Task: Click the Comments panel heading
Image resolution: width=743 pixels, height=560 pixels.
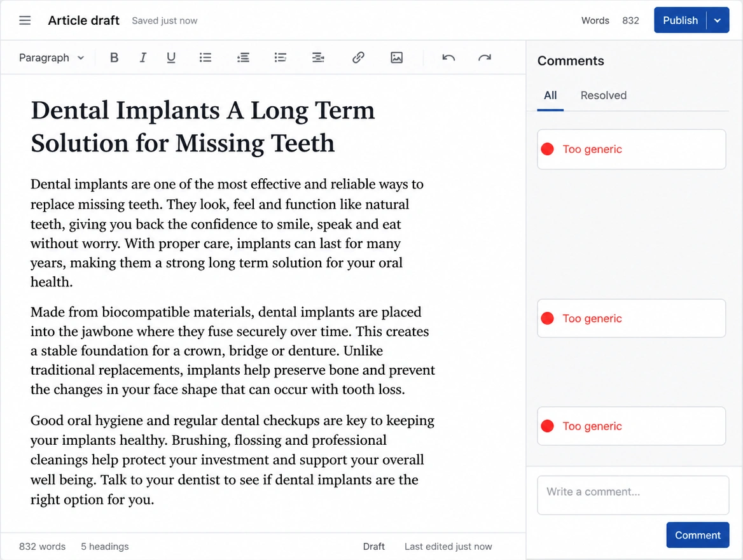Action: pos(571,60)
